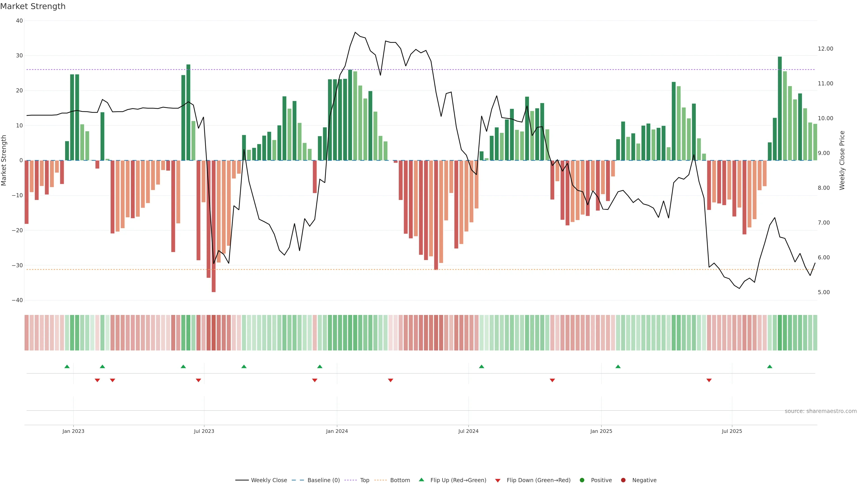Viewport: 868px width, 488px height.
Task: Click the dark red Negative legend dot
Action: click(x=623, y=480)
